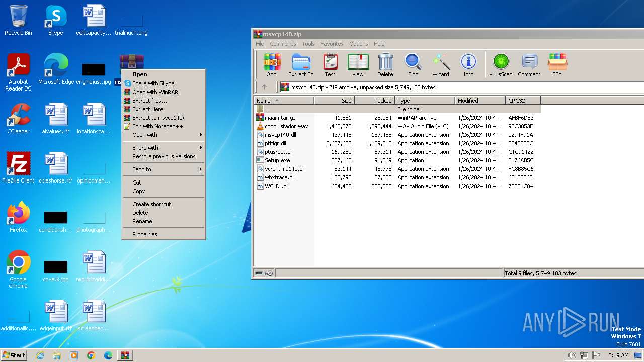Choose Extract Here

(x=164, y=109)
